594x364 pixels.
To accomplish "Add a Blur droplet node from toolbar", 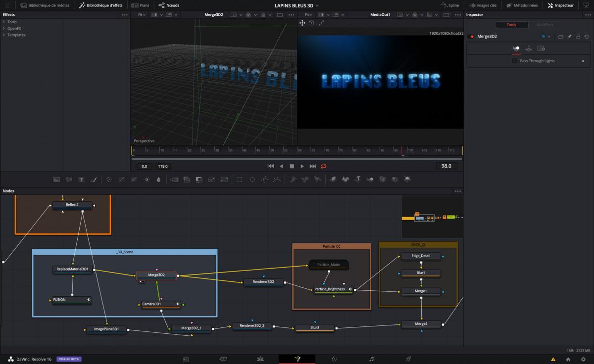I will coord(158,179).
